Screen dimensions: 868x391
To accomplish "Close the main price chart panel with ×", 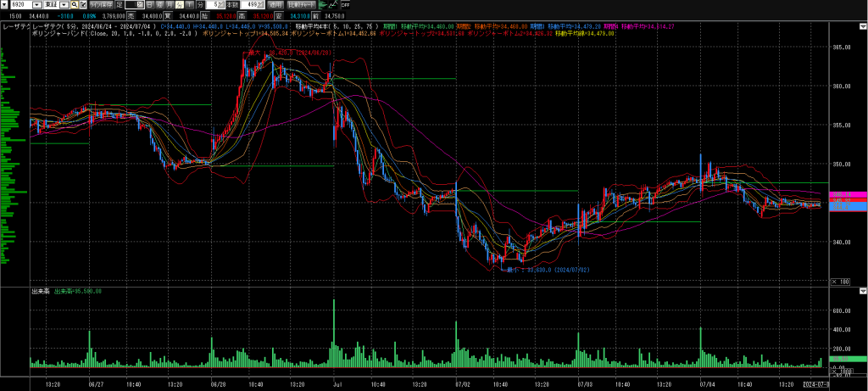I will [835, 282].
